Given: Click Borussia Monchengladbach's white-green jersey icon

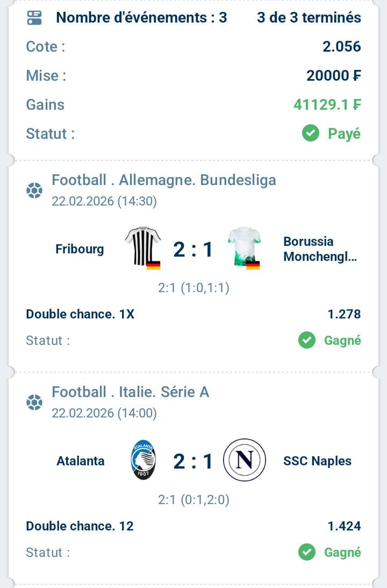Looking at the screenshot, I should tap(245, 247).
